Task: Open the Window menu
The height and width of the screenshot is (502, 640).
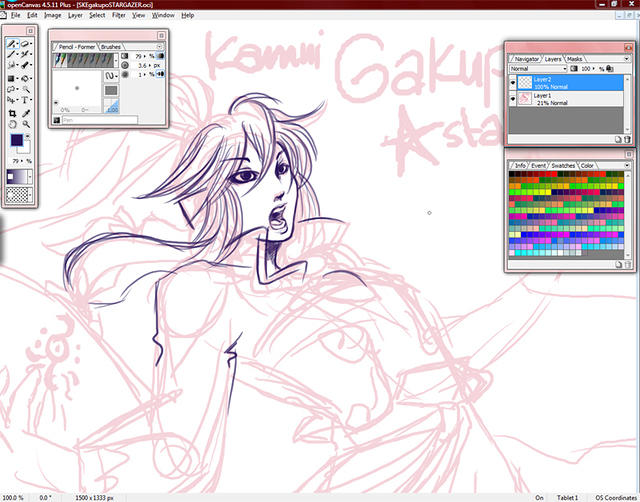Action: point(163,15)
